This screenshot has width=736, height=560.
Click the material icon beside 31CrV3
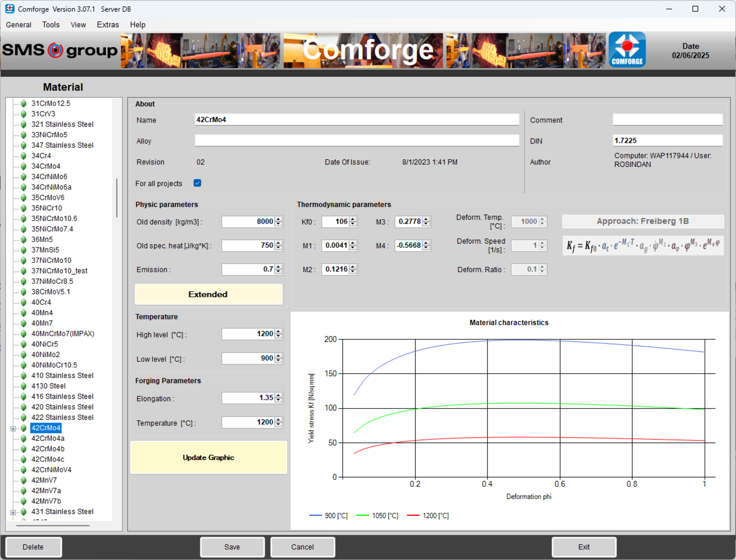23,114
